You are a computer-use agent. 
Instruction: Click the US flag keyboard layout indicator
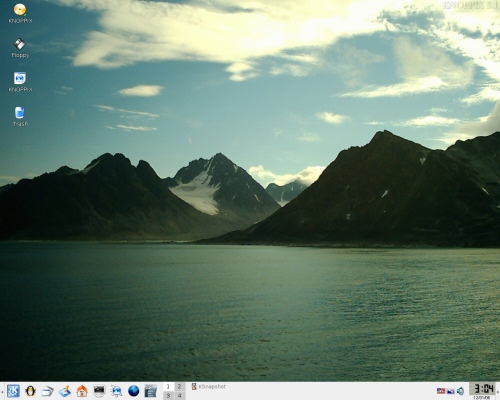(x=441, y=391)
